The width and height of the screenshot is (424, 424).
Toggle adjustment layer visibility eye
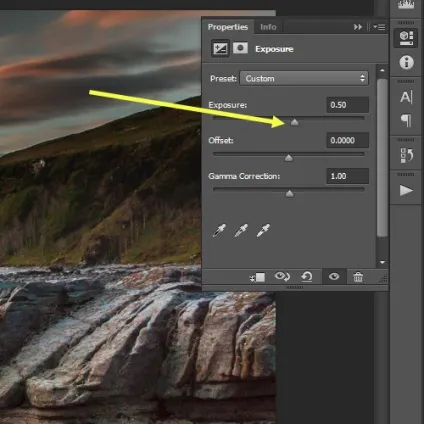[334, 277]
